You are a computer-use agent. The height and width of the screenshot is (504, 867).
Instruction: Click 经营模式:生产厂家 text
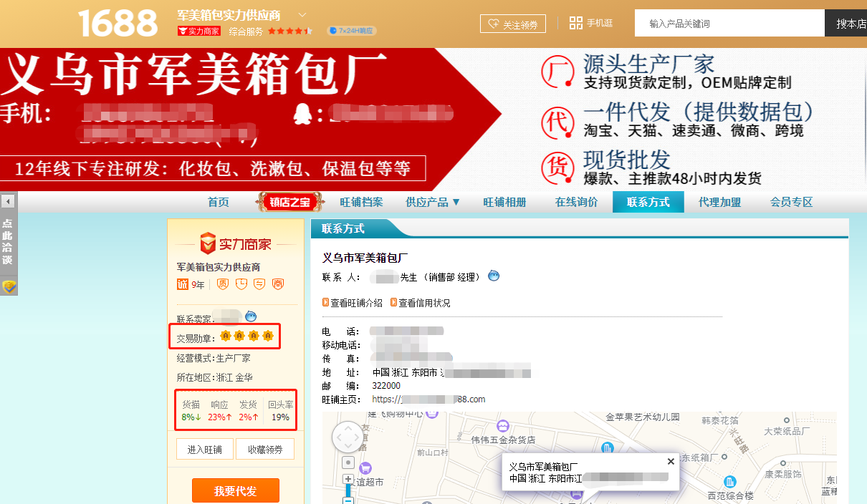click(x=214, y=358)
